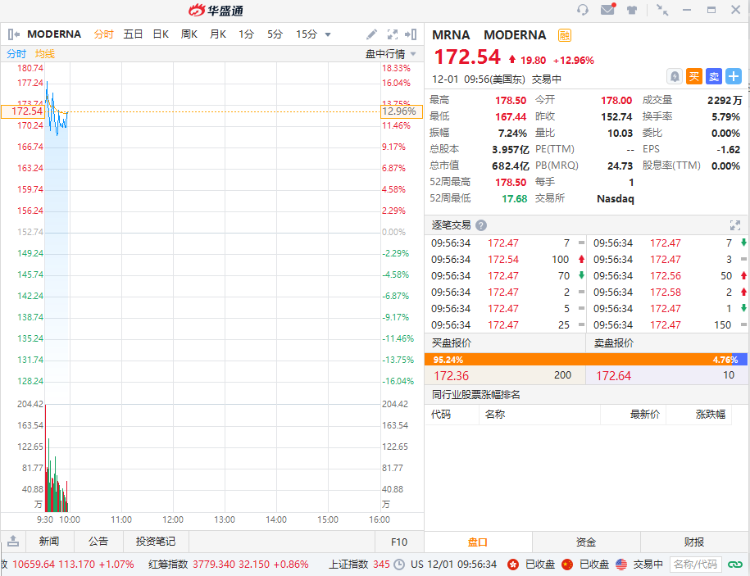The width and height of the screenshot is (750, 576).
Task: Open the mail messages icon
Action: (x=607, y=9)
